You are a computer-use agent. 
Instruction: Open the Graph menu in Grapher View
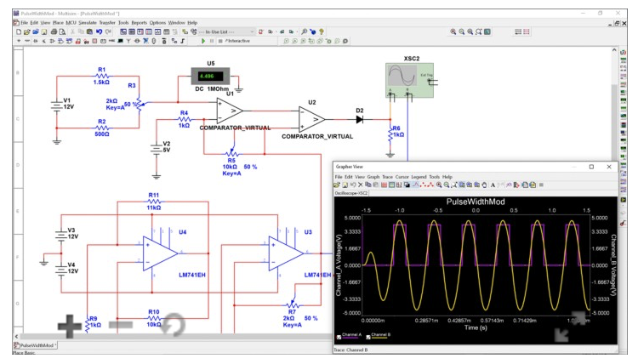click(x=373, y=177)
